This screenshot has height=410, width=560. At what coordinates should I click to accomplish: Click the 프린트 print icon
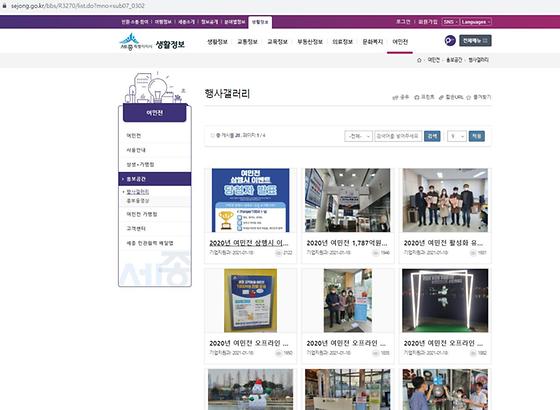click(x=416, y=97)
